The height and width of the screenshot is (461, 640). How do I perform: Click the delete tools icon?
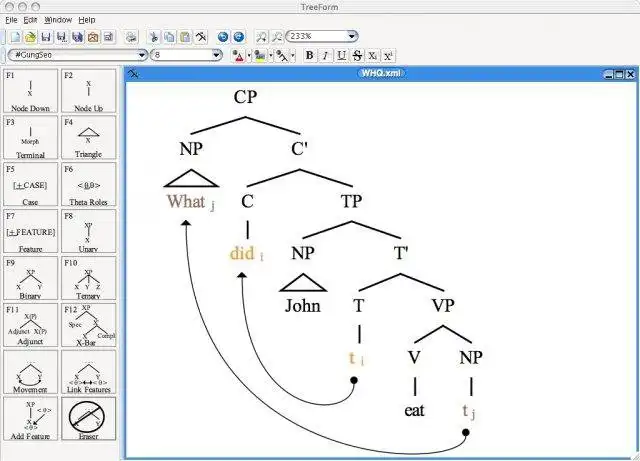pyautogui.click(x=201, y=37)
